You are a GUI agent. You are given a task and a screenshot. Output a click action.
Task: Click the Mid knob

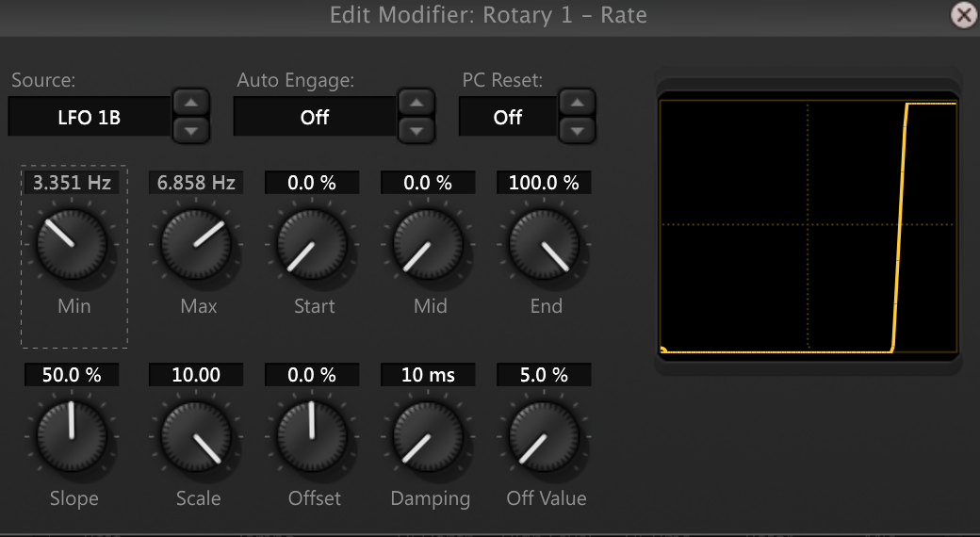429,243
